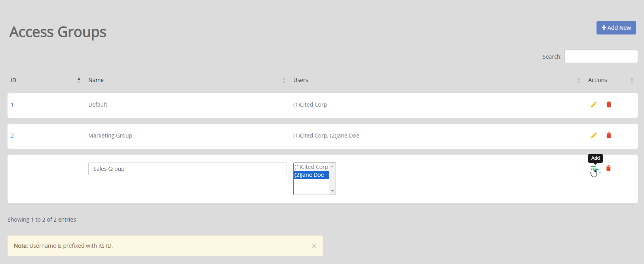
Task: Sort by the Actions column header
Action: [611, 80]
